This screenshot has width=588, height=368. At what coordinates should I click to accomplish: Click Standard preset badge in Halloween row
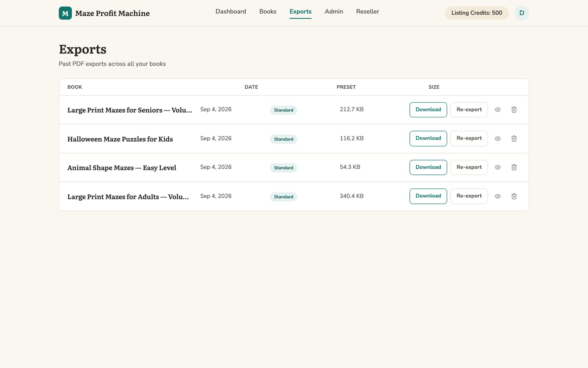click(x=283, y=139)
